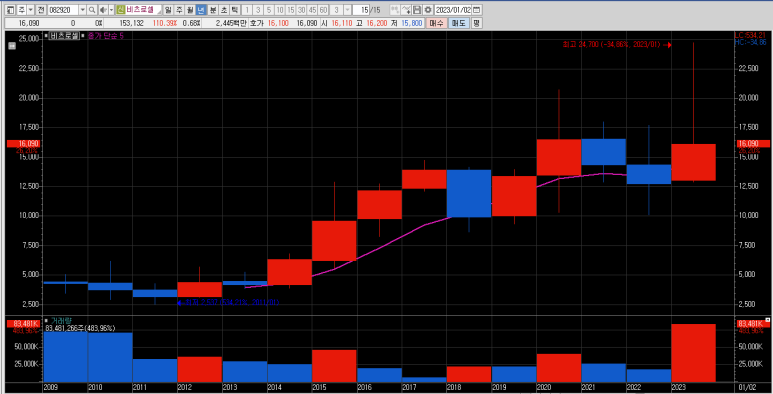Open chart settings gear icon

[x=428, y=10]
